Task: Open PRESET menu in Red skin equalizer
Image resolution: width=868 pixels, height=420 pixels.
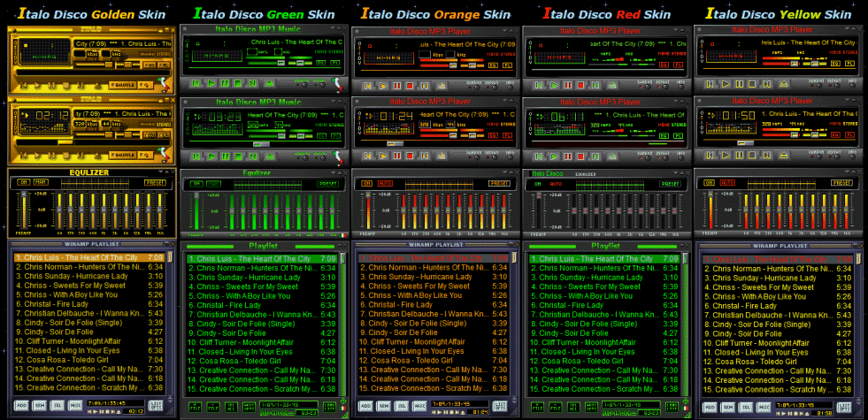Action: point(670,184)
